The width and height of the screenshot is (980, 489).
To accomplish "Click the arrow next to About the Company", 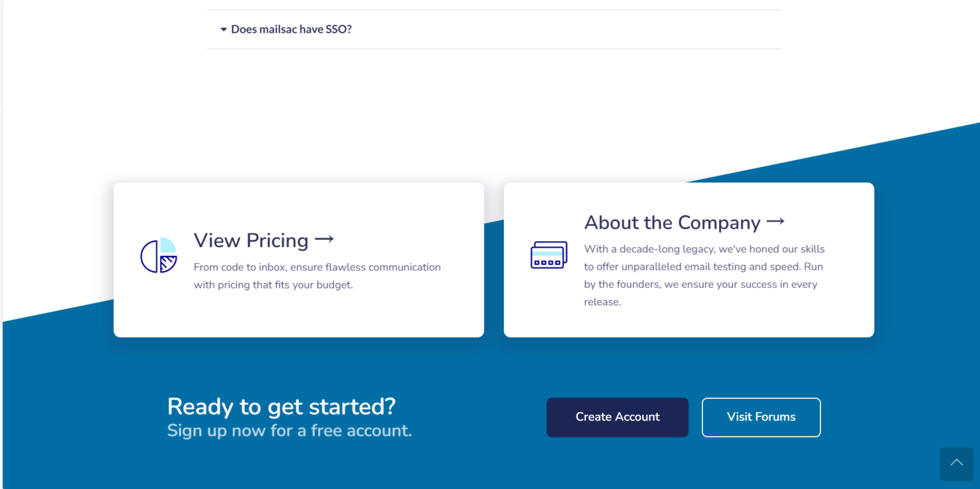I will pos(776,221).
